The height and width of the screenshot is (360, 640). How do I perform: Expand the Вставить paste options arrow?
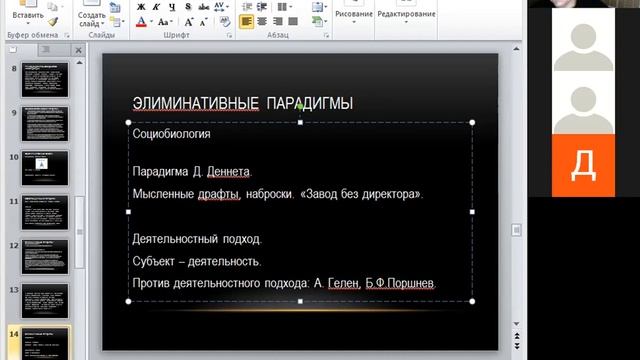pos(28,24)
